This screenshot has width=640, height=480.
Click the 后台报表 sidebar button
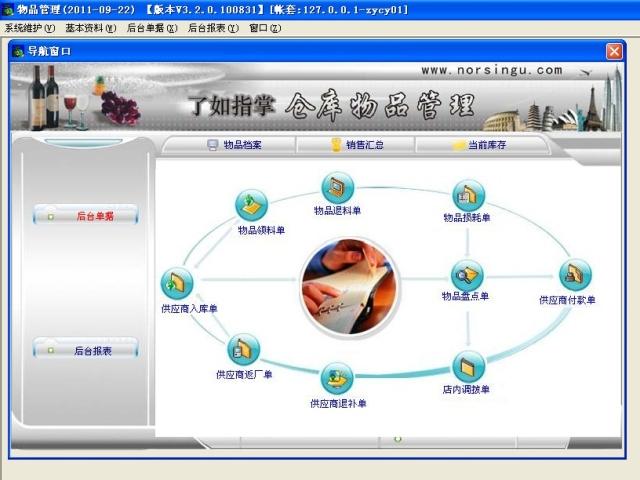click(86, 350)
